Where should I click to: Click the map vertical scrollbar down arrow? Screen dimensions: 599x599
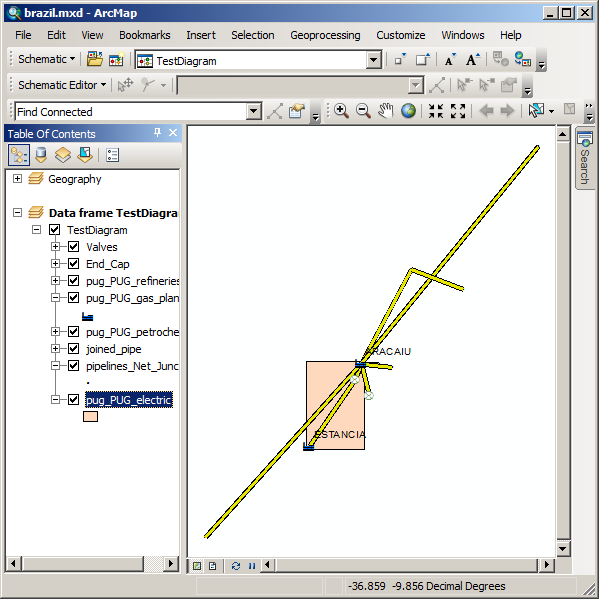point(562,549)
